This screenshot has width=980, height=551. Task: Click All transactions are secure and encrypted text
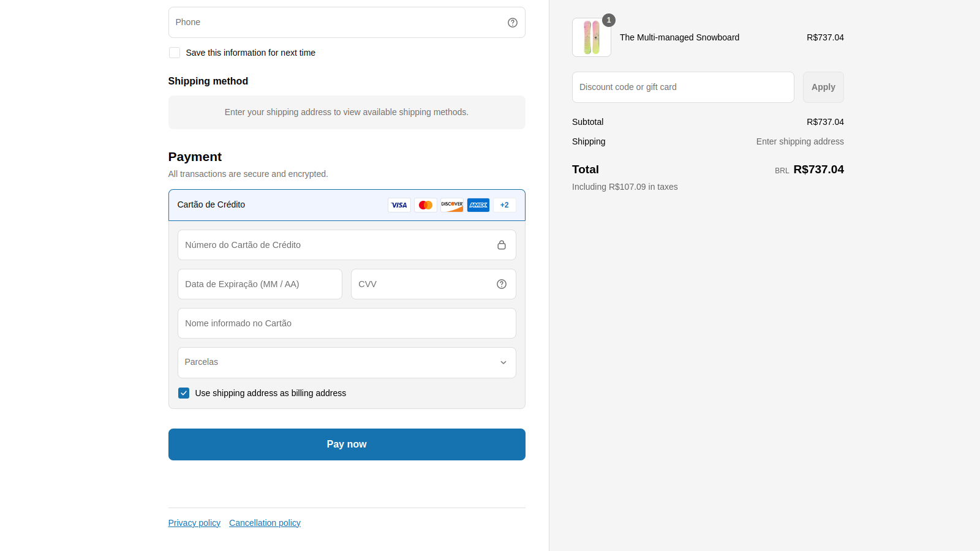click(x=248, y=174)
